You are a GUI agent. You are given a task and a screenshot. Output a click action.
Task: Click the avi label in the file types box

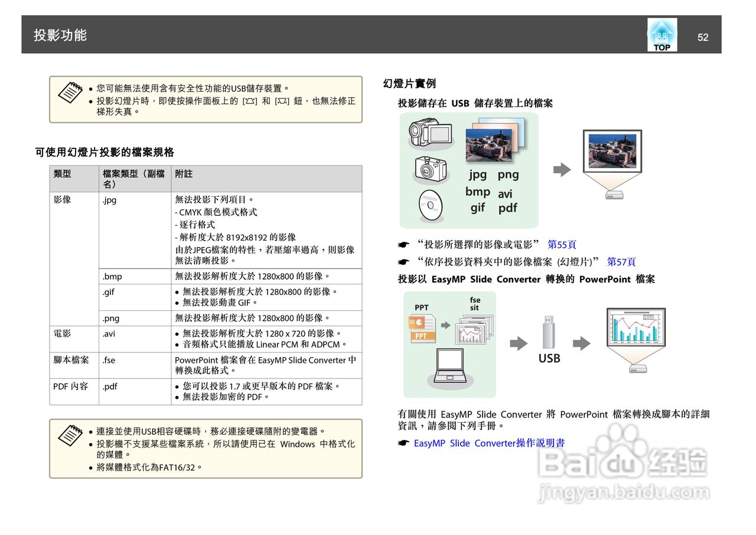[x=505, y=194]
